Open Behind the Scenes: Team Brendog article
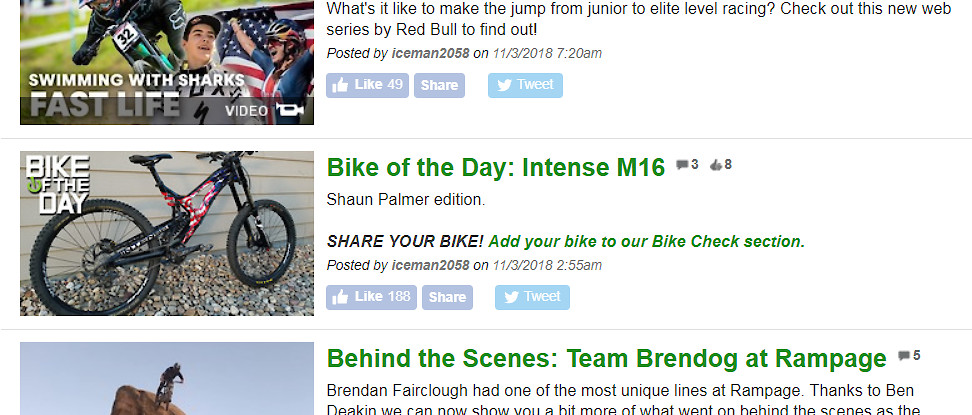972x415 pixels. pos(606,359)
